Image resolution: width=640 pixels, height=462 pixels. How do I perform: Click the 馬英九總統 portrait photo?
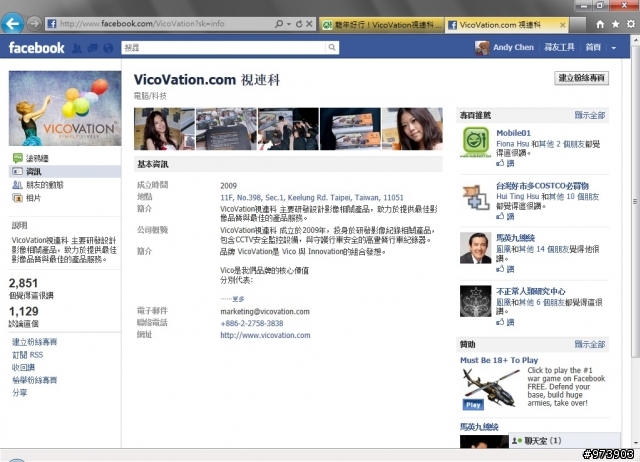(476, 248)
